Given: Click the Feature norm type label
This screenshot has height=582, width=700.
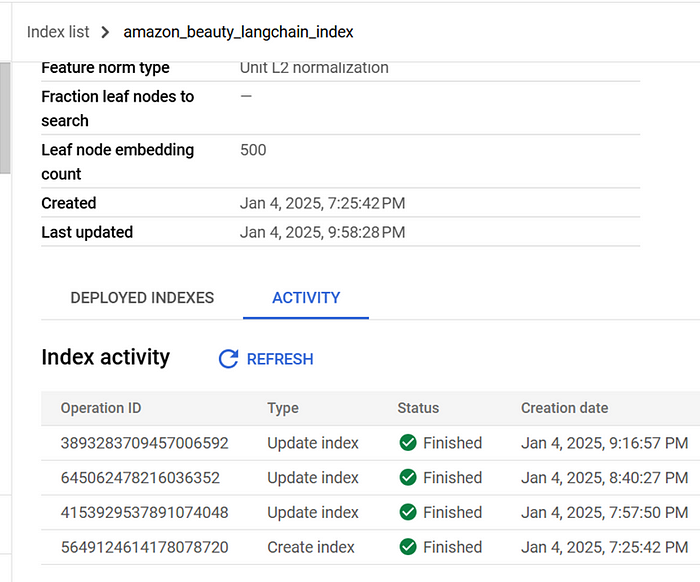Looking at the screenshot, I should pos(105,68).
